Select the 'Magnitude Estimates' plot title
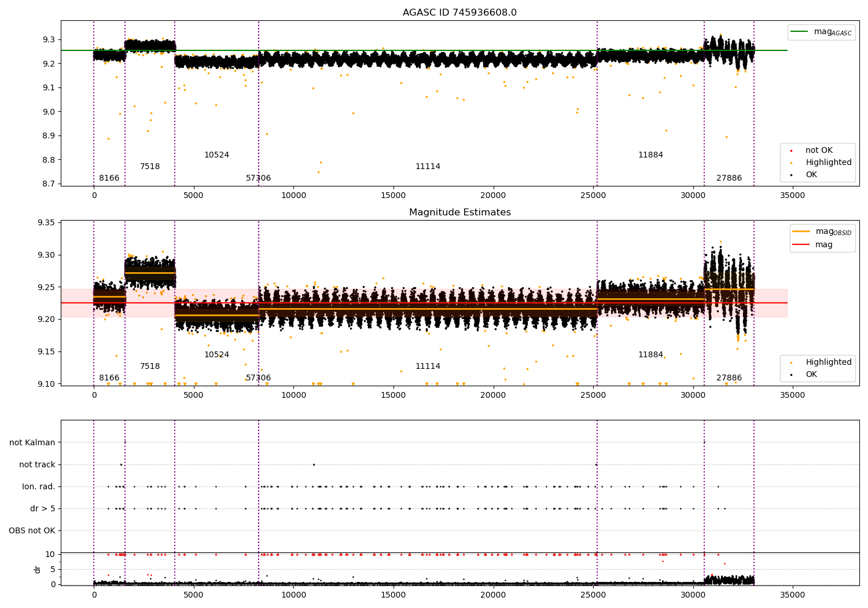Screen dimensions: 868x608 459,213
